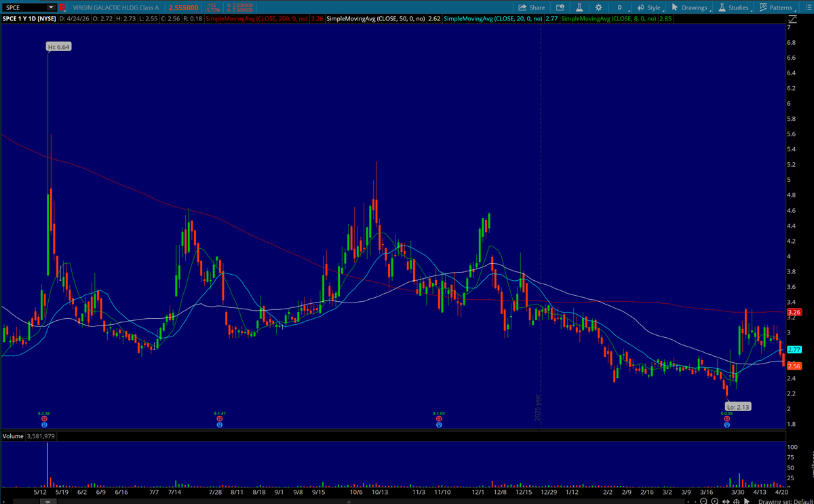Click the 3/30 date label
814x504 pixels.
tap(737, 492)
